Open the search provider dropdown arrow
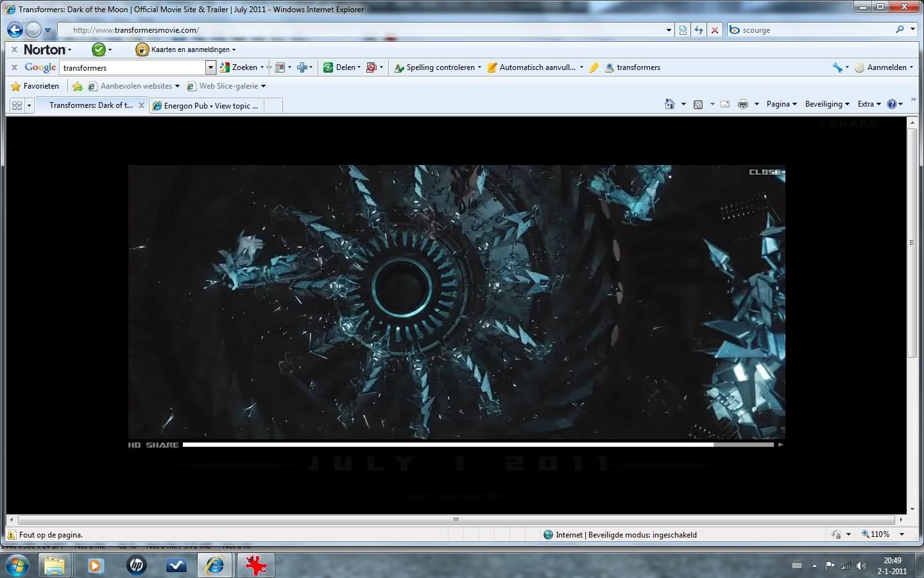924x578 pixels. click(913, 30)
